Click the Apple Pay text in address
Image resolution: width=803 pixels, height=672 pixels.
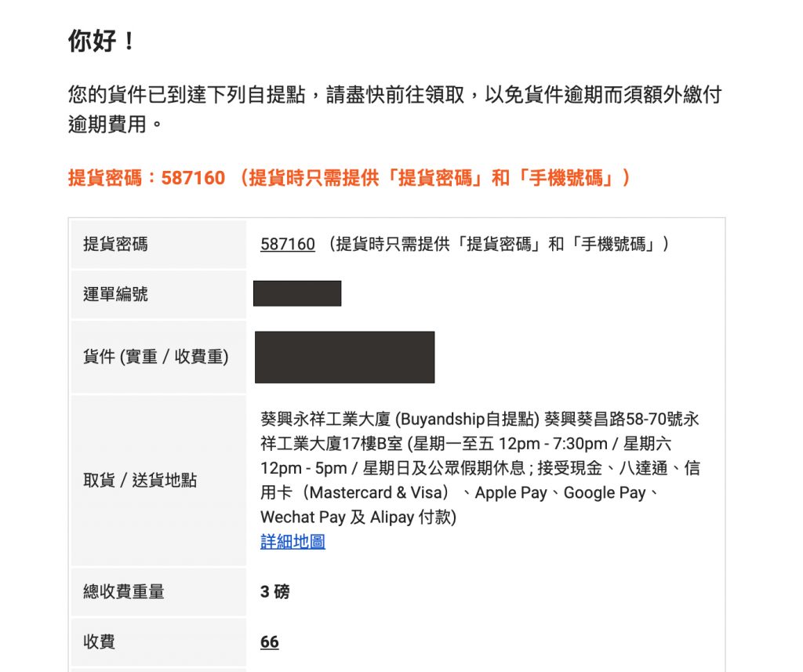coord(511,493)
